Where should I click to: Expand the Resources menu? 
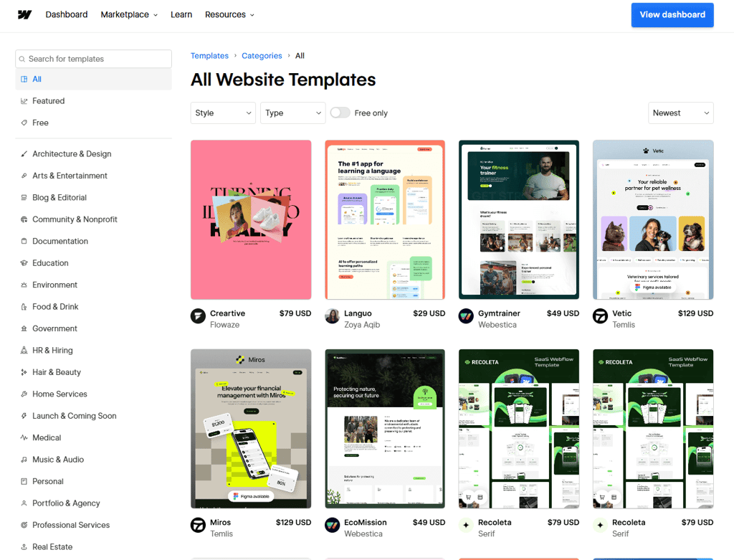(x=230, y=14)
